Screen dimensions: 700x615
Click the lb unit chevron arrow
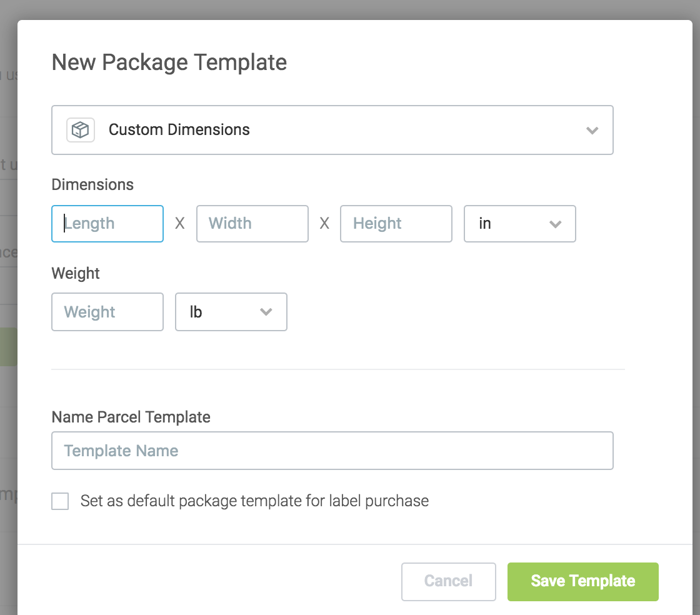[x=266, y=312]
